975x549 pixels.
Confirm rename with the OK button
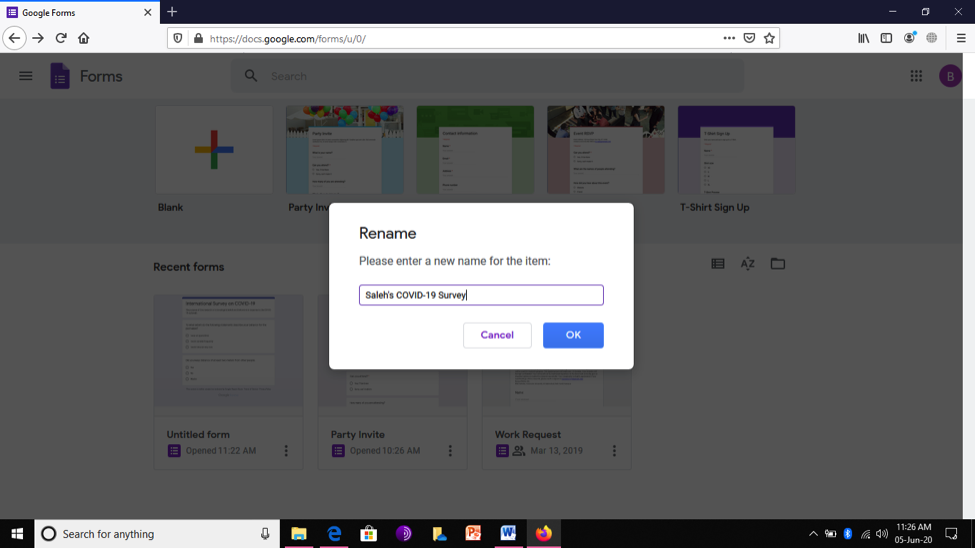[573, 335]
